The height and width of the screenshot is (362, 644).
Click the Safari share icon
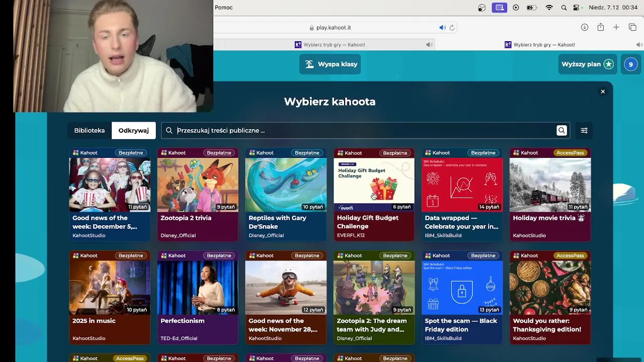[601, 28]
